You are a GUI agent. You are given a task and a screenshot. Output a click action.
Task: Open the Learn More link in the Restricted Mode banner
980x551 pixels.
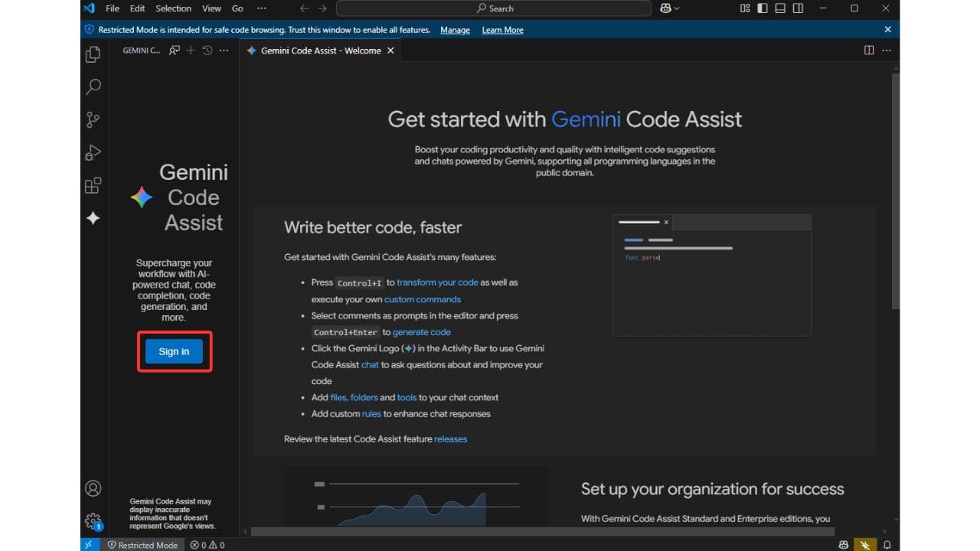tap(502, 30)
